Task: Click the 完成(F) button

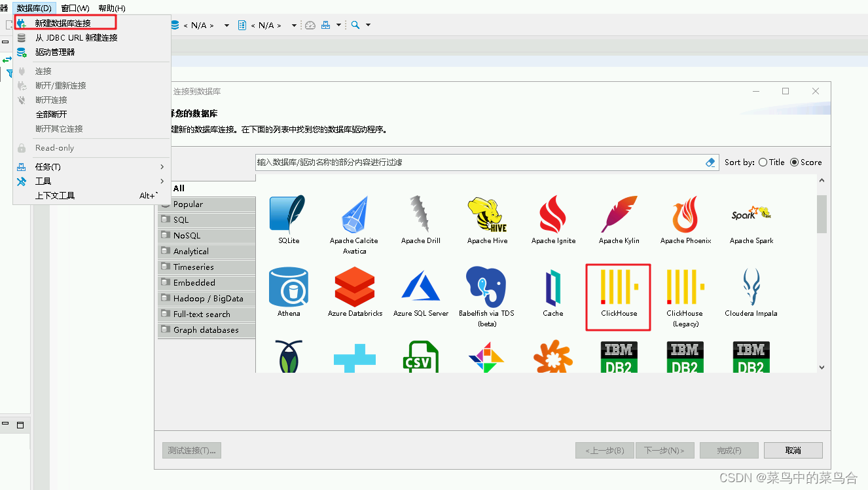Action: [729, 450]
